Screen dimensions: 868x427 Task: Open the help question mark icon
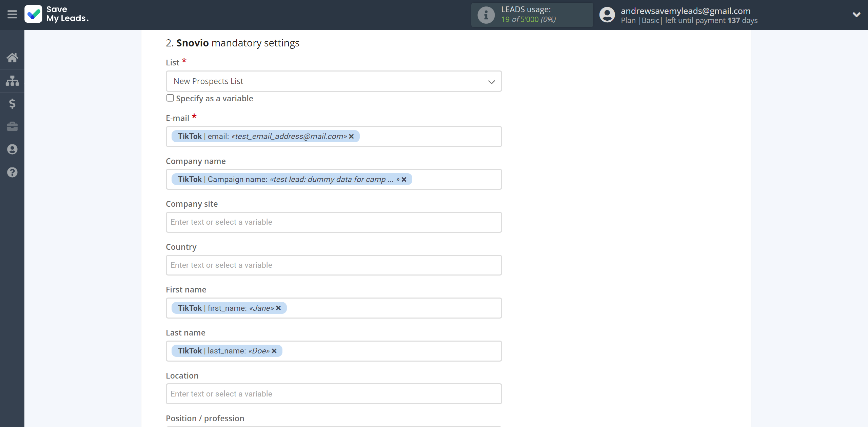point(12,172)
